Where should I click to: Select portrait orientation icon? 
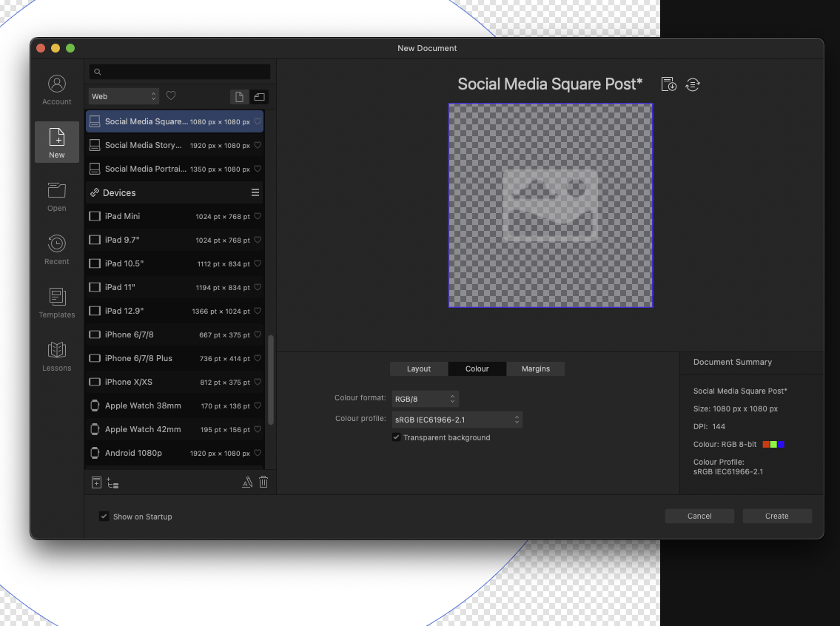(x=240, y=97)
